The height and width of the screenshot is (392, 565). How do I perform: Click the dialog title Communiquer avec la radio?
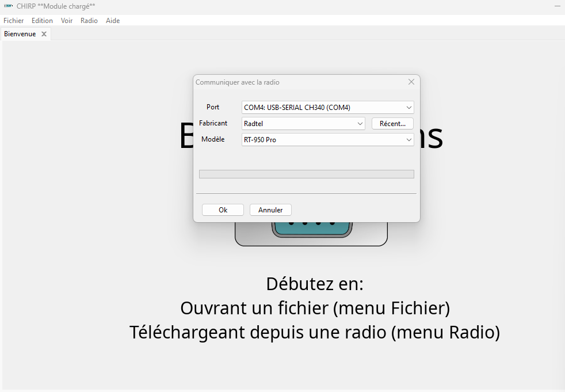pos(238,82)
